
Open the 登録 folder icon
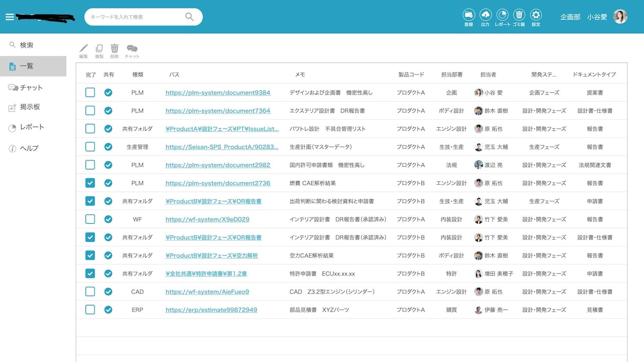click(x=468, y=15)
